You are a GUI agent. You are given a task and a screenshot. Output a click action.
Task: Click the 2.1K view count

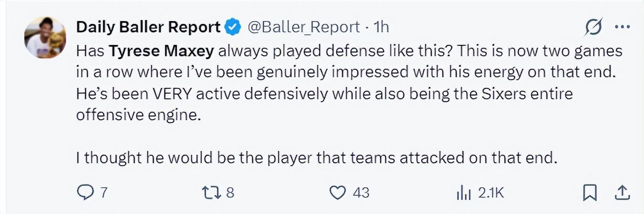pos(491,193)
